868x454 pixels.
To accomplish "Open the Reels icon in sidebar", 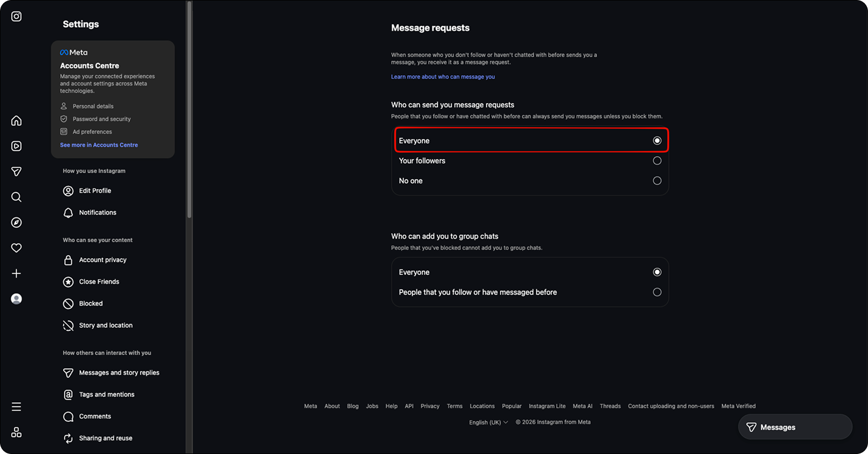I will (16, 146).
